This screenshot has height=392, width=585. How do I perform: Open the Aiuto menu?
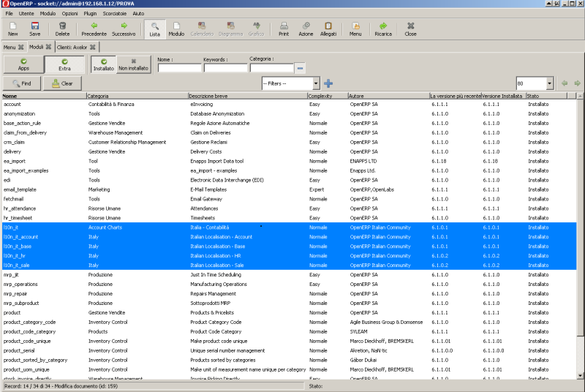138,13
